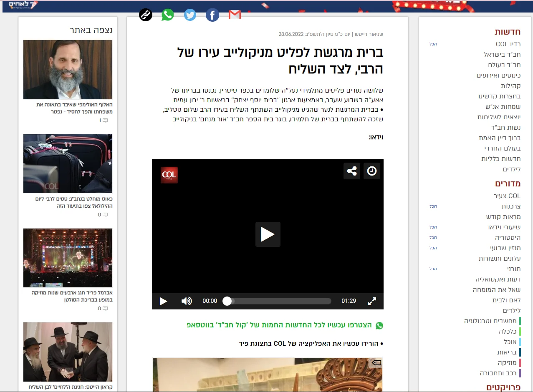Click the green join WhatsApp news link
The image size is (533, 392).
280,325
